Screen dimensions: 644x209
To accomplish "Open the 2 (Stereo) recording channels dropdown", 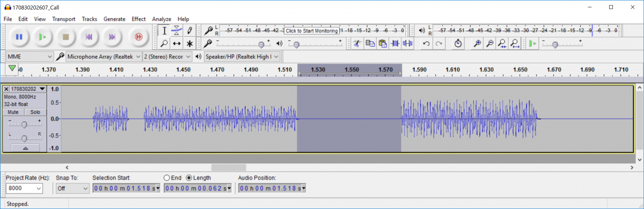I will [167, 56].
